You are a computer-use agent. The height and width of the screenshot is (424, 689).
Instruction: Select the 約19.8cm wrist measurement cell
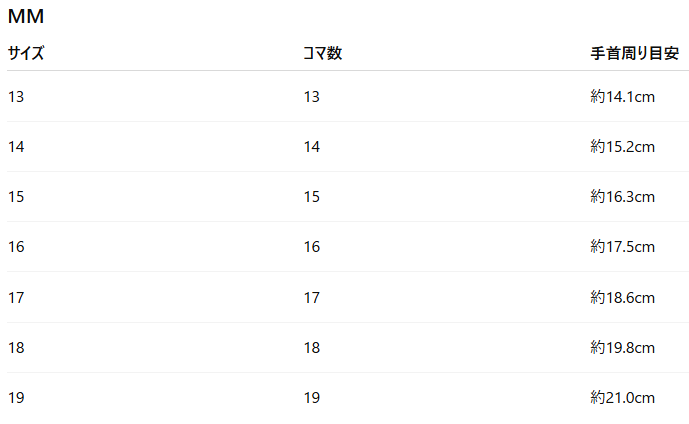[x=622, y=348]
